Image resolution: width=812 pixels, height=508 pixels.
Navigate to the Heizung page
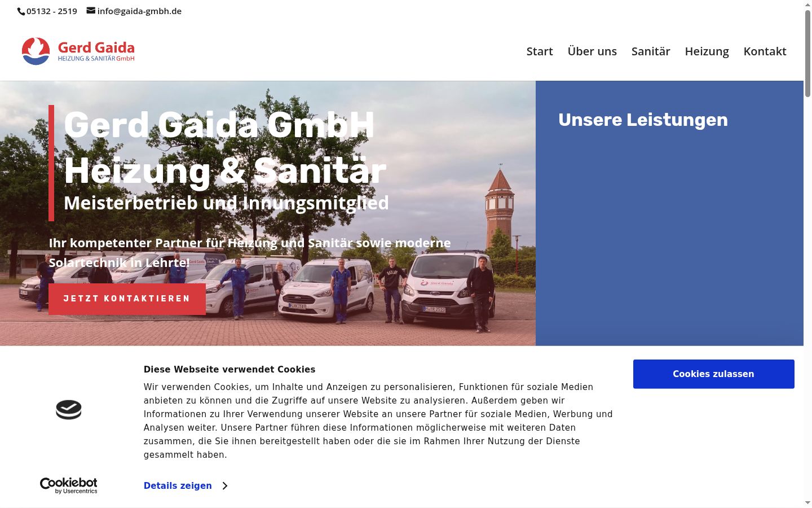tap(707, 51)
